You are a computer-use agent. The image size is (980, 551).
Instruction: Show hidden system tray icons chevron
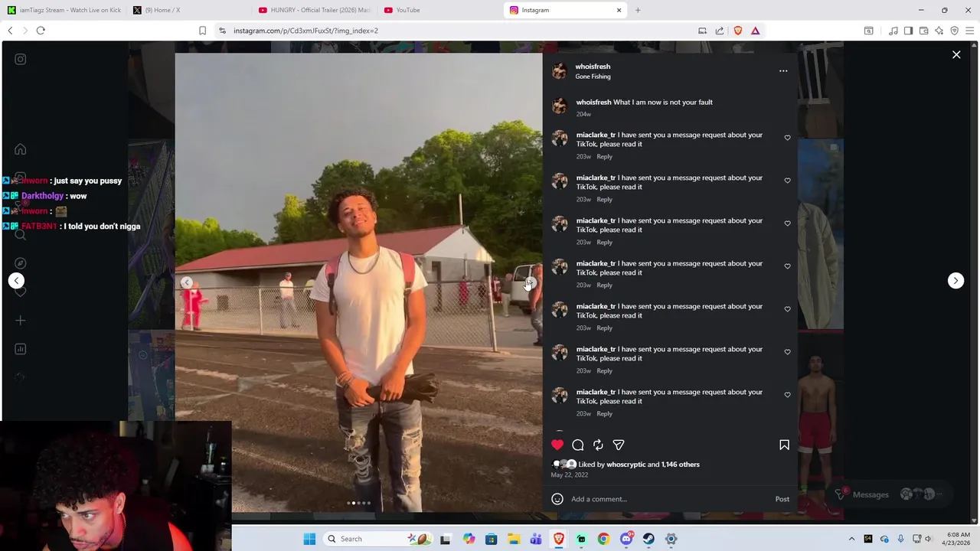851,539
